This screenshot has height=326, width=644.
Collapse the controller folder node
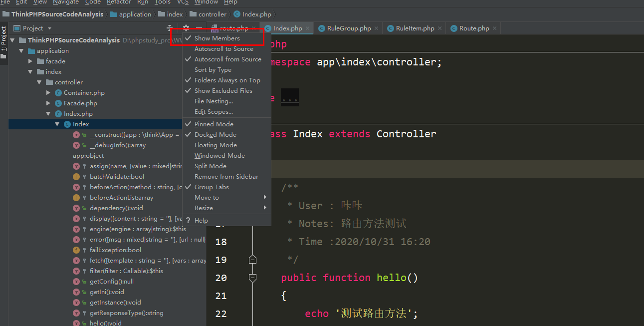[39, 82]
